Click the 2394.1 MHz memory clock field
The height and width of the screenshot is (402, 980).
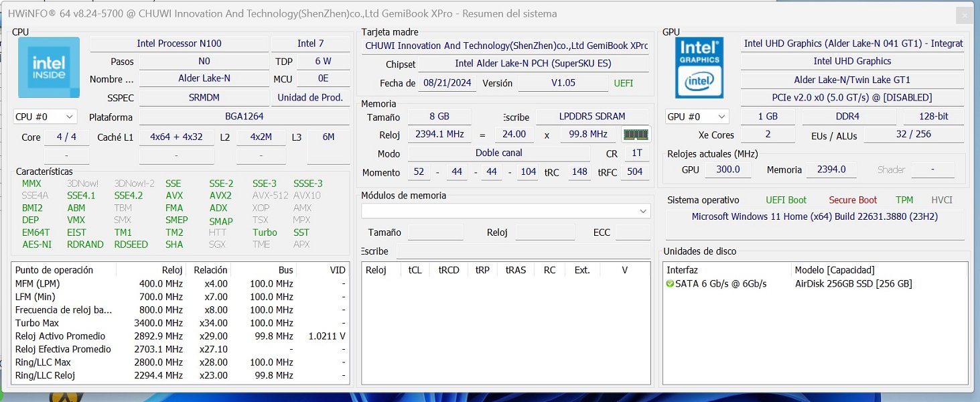pos(439,135)
